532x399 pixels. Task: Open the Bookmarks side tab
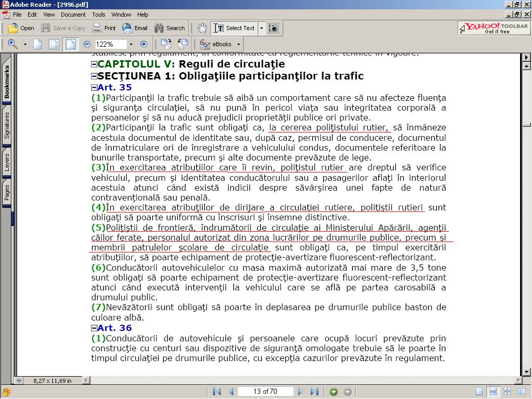pos(6,82)
